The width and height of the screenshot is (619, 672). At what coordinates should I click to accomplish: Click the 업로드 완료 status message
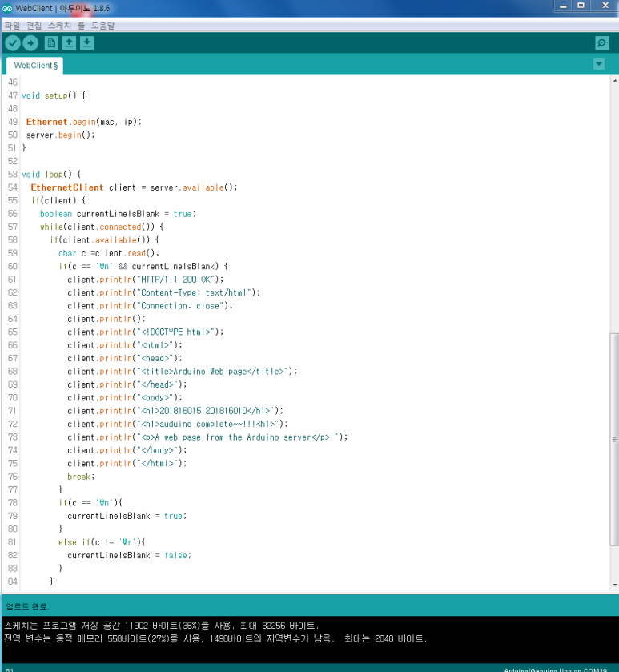[x=27, y=606]
